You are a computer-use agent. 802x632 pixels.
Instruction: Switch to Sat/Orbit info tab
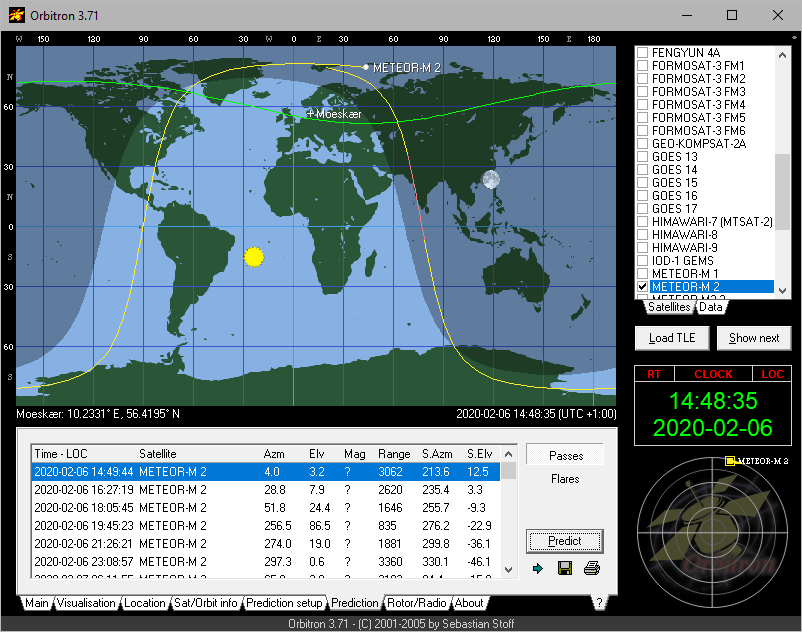click(206, 603)
